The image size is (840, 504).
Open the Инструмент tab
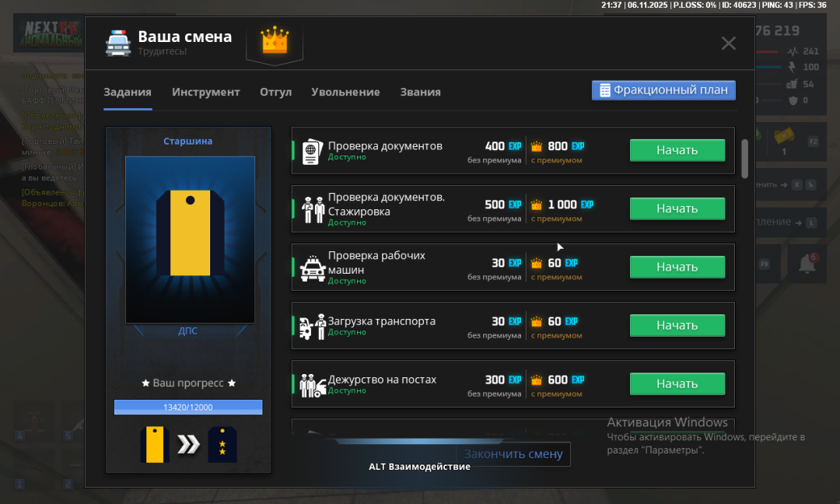pos(206,91)
